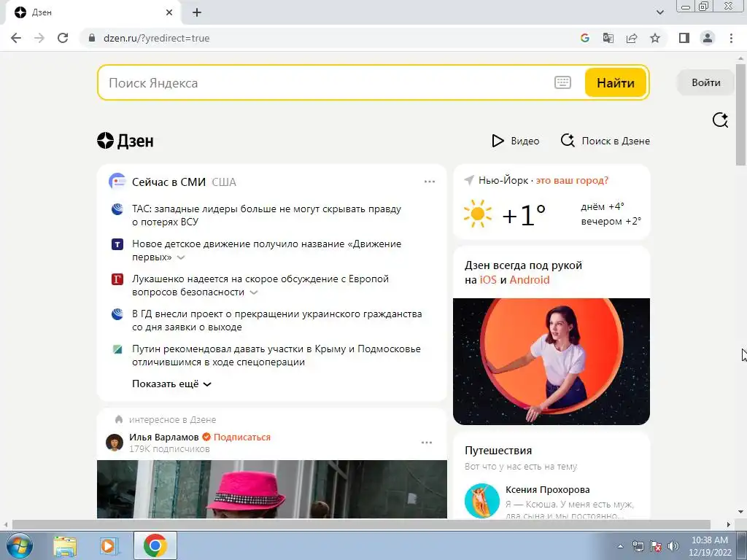Image resolution: width=747 pixels, height=560 pixels.
Task: Open the media player taskbar icon
Action: click(109, 545)
